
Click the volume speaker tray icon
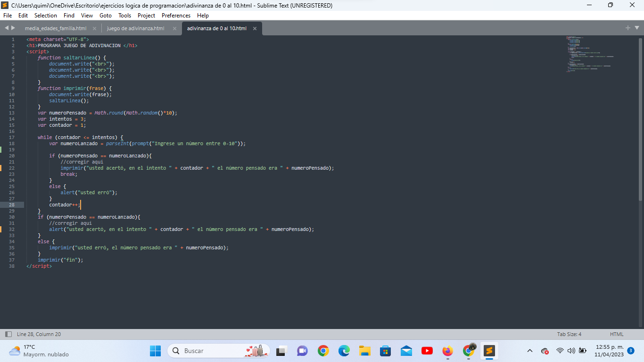pyautogui.click(x=571, y=351)
